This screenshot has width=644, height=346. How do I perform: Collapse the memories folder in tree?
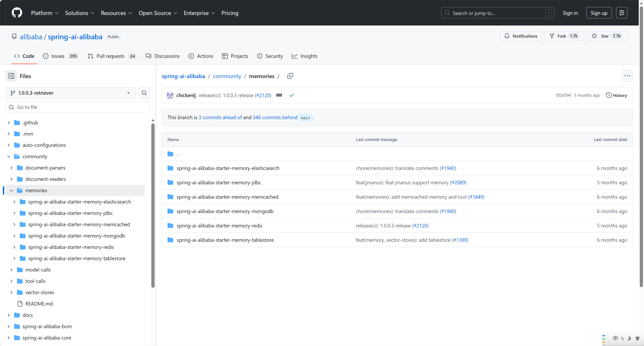[12, 190]
